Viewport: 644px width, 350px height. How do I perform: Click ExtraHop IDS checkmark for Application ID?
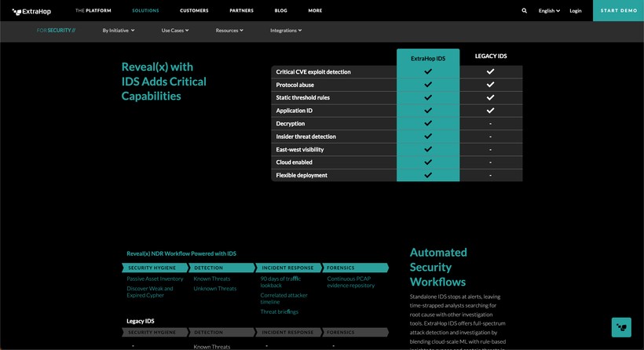tap(428, 111)
